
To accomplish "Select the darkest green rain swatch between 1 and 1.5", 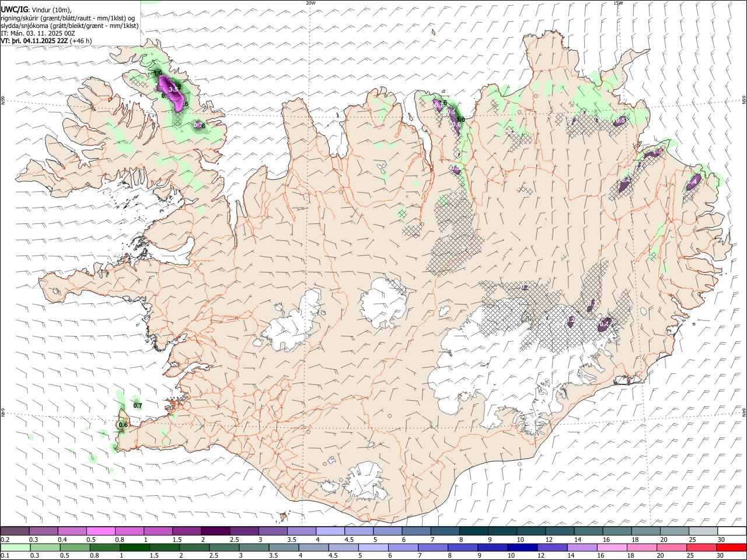I will coord(134,547).
